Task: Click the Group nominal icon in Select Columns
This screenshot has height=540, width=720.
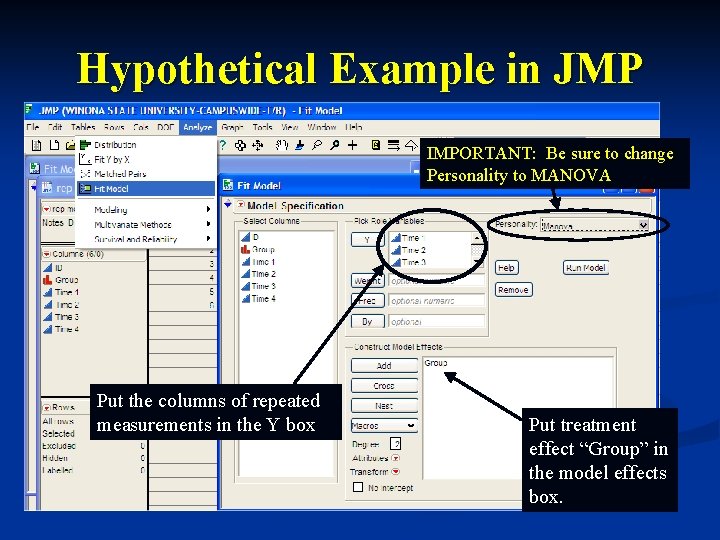Action: 245,249
